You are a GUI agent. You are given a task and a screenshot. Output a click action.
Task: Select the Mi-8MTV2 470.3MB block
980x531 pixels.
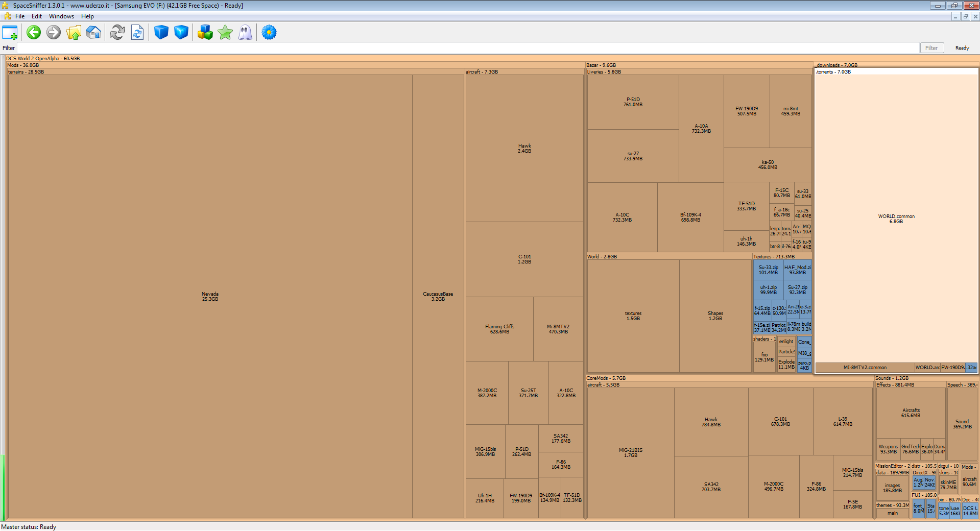pos(558,329)
